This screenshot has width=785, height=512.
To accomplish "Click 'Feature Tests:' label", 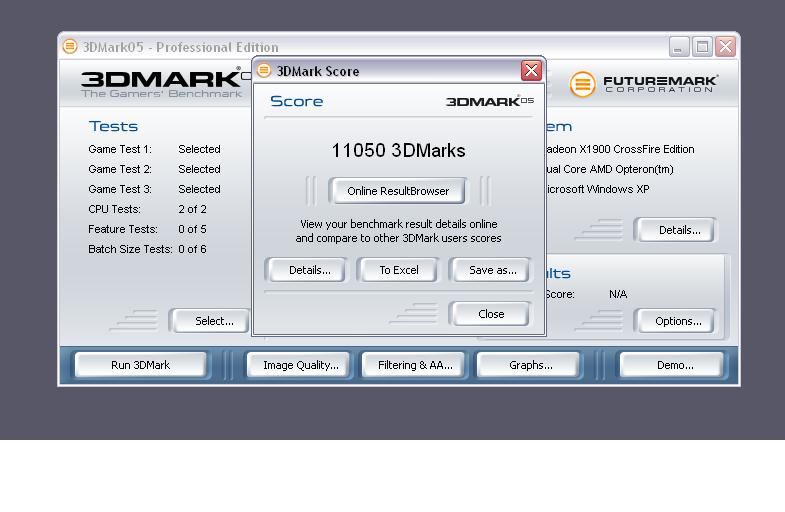I will (123, 229).
